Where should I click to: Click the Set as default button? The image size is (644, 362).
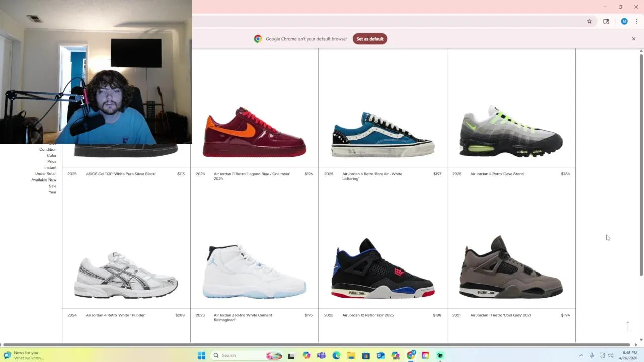370,39
